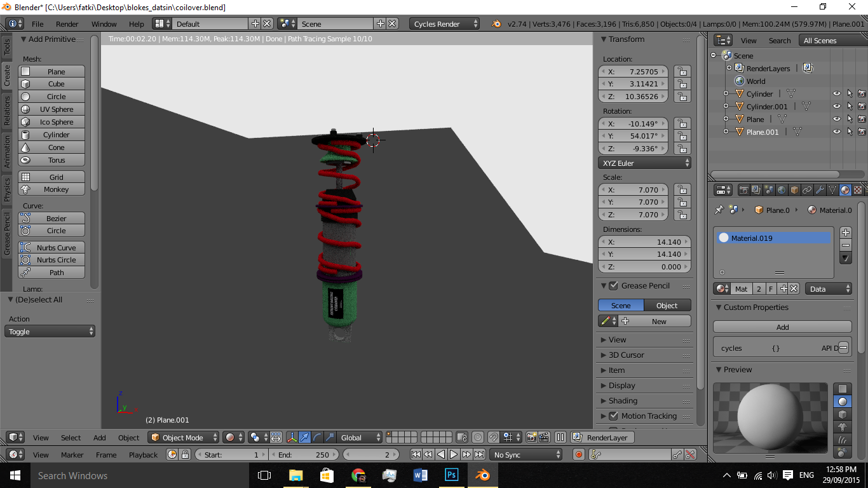Click the Add button under Custom Properties

[782, 327]
